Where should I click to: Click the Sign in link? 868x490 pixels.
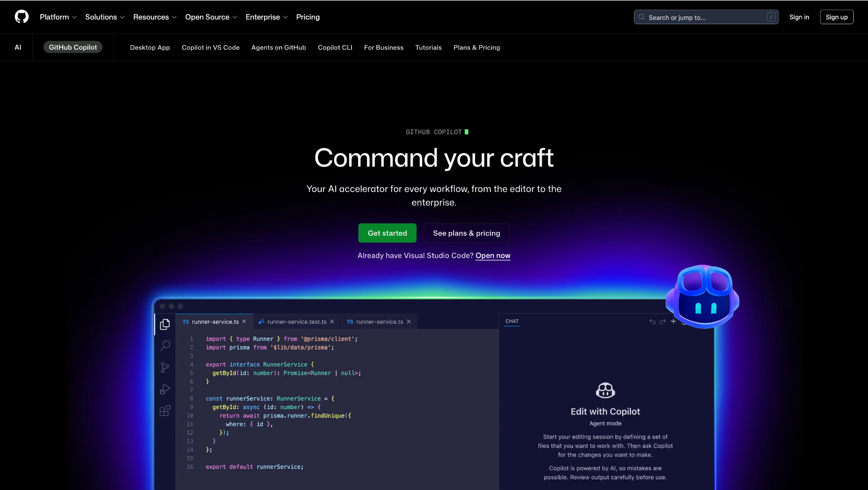[x=799, y=17]
